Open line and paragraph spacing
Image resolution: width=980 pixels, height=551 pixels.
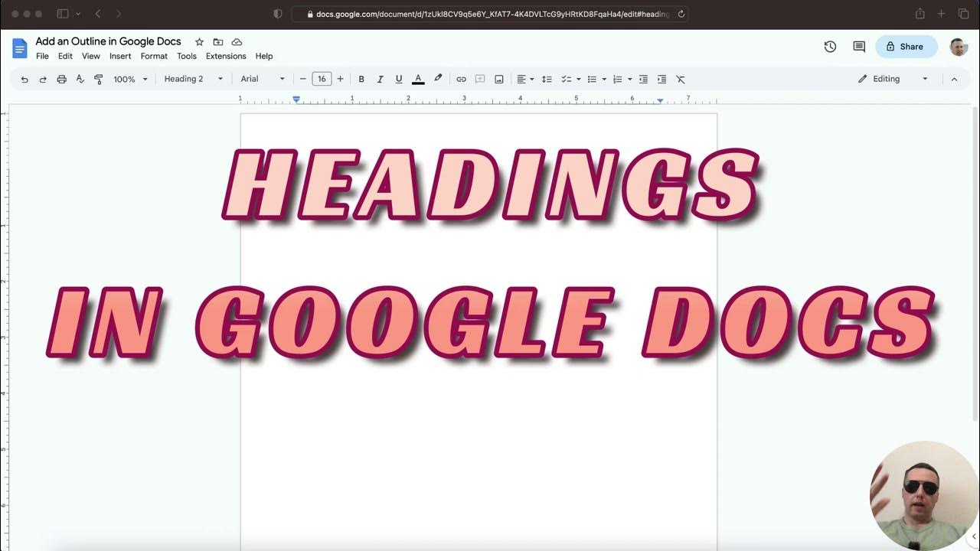pos(547,79)
